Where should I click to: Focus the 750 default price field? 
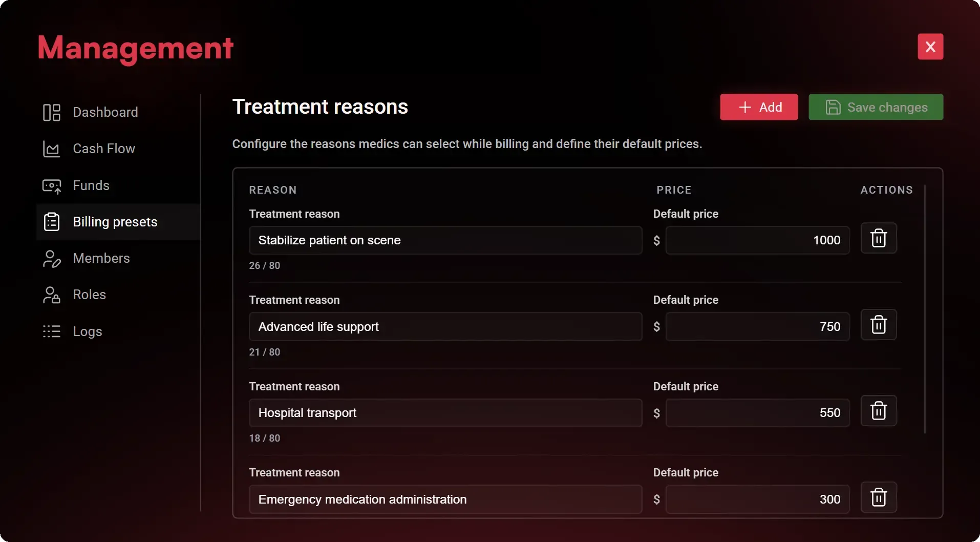pos(757,327)
